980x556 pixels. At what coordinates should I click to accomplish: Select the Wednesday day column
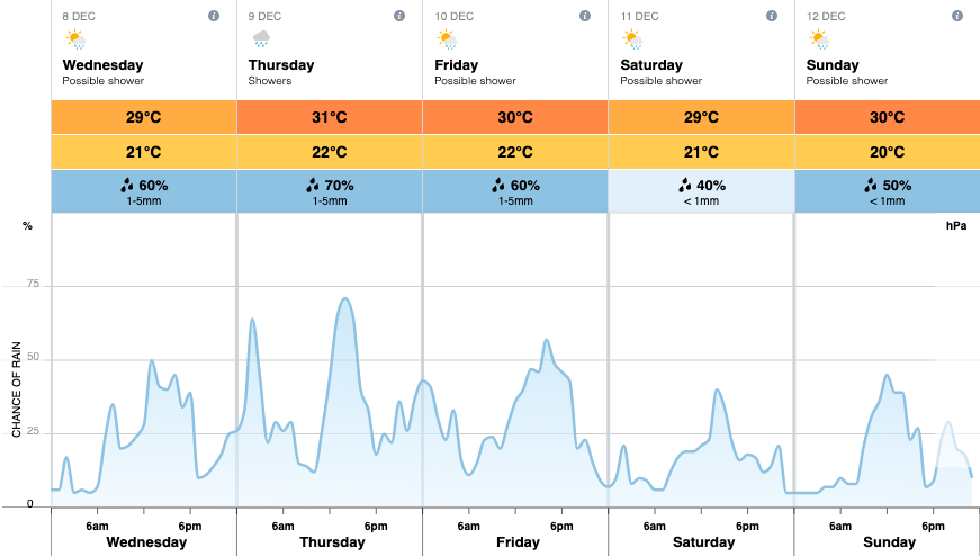tap(146, 542)
